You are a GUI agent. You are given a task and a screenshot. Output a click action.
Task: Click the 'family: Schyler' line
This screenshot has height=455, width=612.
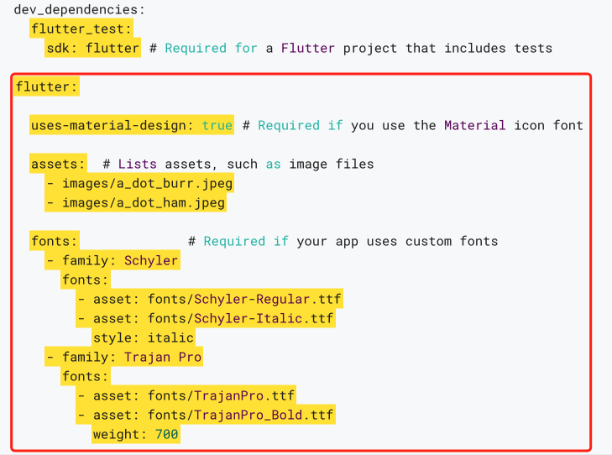pyautogui.click(x=112, y=260)
